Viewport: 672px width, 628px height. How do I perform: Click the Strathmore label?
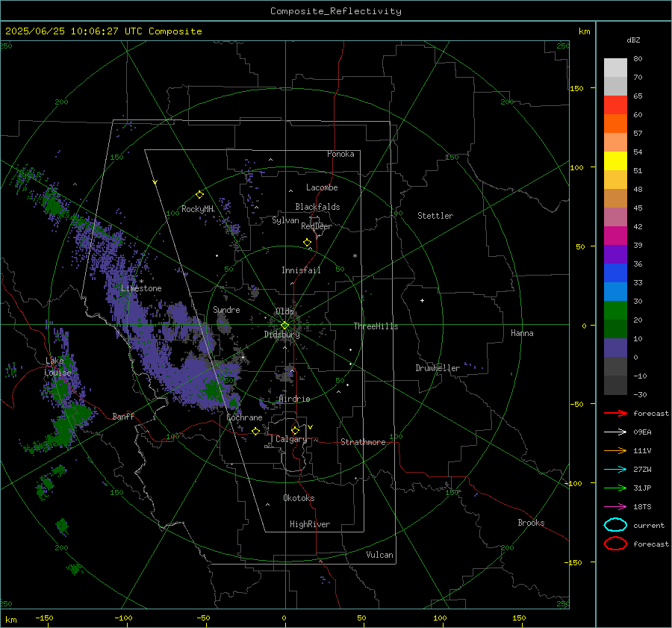click(363, 442)
